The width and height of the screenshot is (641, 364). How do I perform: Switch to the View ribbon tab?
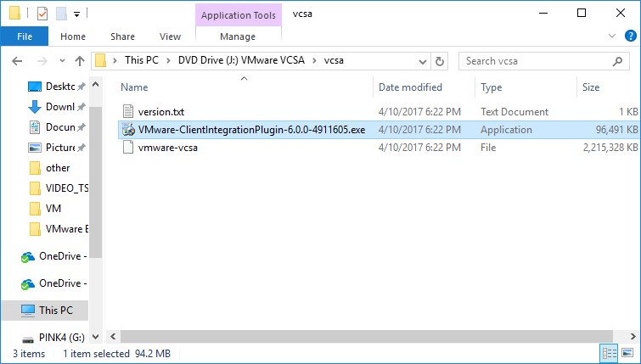170,36
